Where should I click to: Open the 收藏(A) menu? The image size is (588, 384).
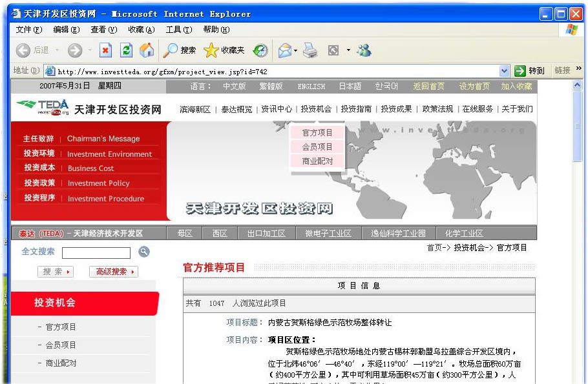click(x=142, y=30)
